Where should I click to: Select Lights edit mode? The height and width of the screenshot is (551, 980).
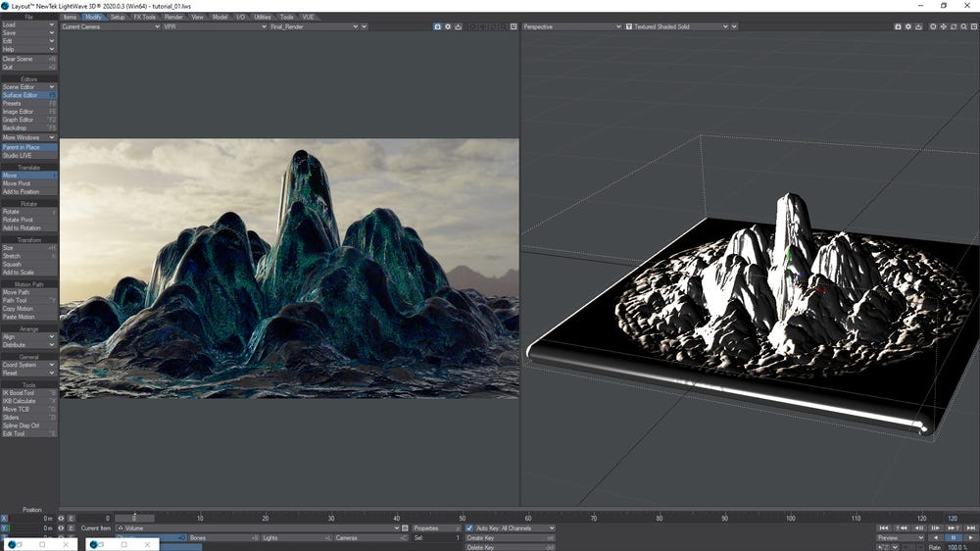(296, 538)
